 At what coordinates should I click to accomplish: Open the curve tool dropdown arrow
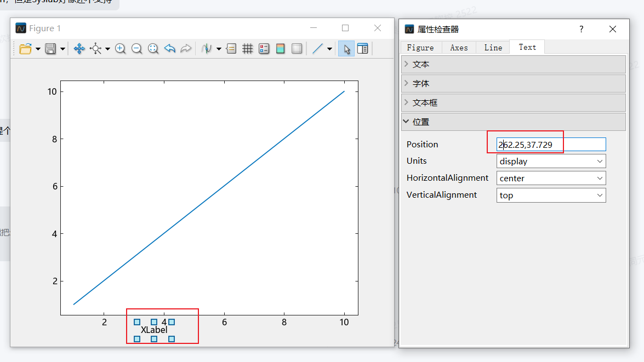coord(219,49)
